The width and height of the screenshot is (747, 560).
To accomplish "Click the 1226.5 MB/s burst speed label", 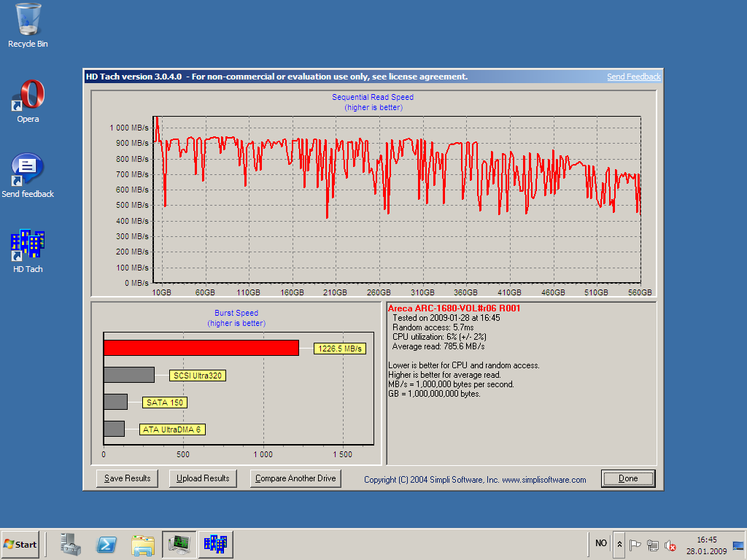I will click(x=340, y=349).
